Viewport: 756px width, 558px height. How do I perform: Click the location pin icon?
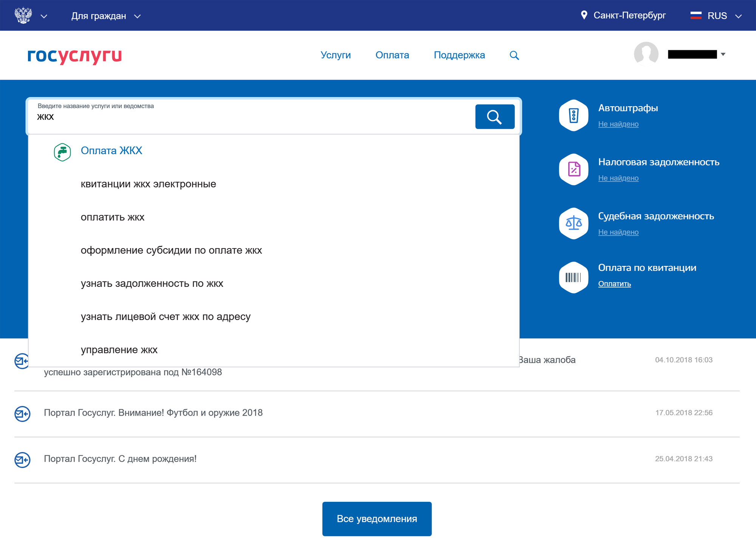pos(584,15)
